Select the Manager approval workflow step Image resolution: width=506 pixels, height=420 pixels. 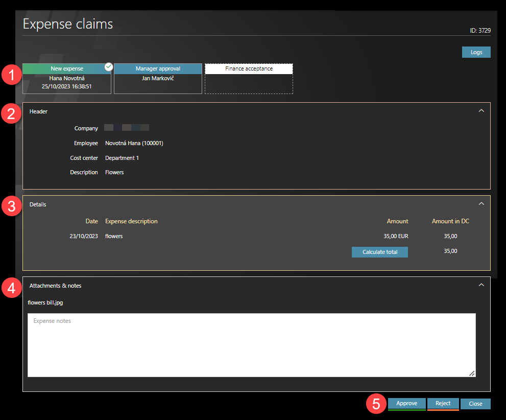(158, 79)
